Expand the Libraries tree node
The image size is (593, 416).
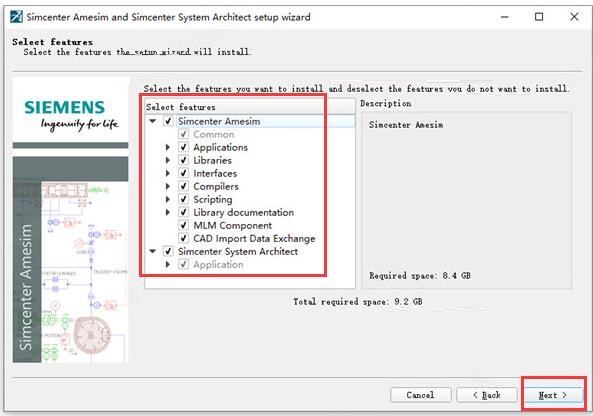(168, 160)
